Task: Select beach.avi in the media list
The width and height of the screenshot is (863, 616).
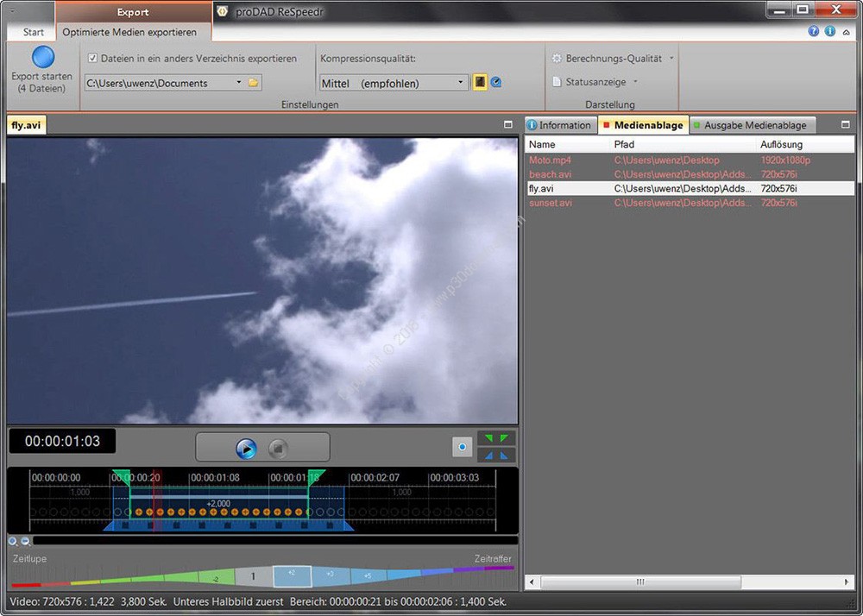Action: click(550, 174)
